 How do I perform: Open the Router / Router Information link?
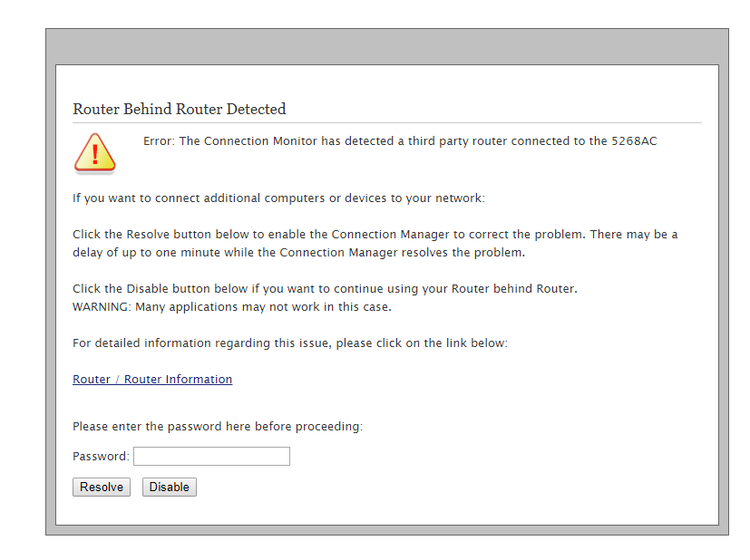click(x=152, y=379)
